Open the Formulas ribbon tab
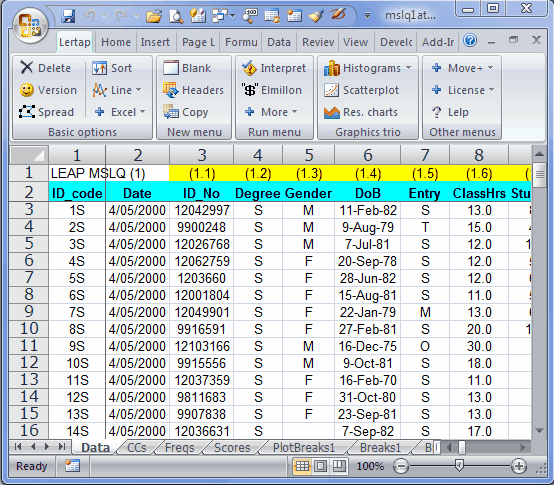The width and height of the screenshot is (554, 485). 241,42
